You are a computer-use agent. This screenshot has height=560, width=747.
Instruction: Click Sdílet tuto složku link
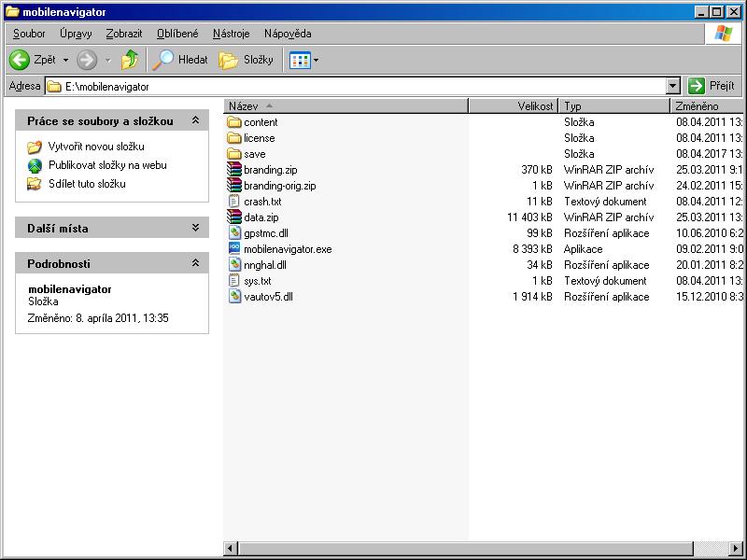click(87, 184)
